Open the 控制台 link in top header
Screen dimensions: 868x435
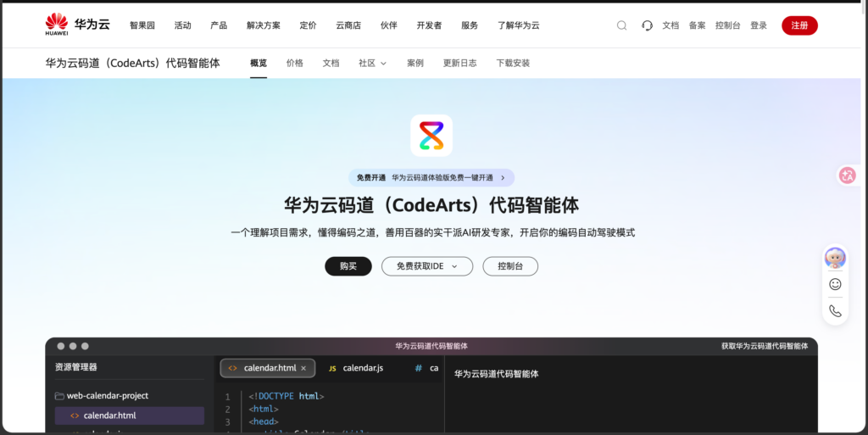(727, 25)
